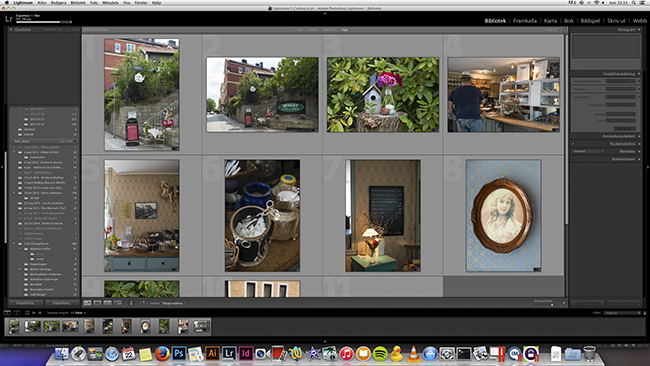Switch to the Webb module
The height and width of the screenshot is (366, 650).
click(x=640, y=21)
